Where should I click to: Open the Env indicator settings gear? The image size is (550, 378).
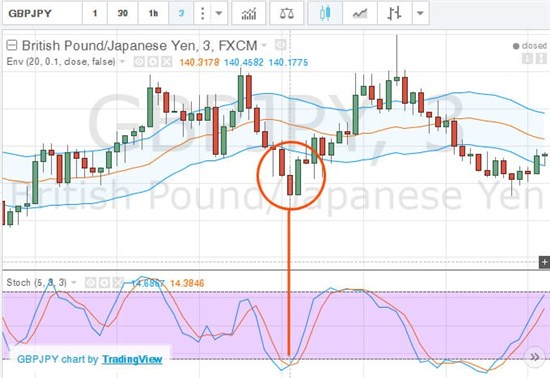click(153, 62)
